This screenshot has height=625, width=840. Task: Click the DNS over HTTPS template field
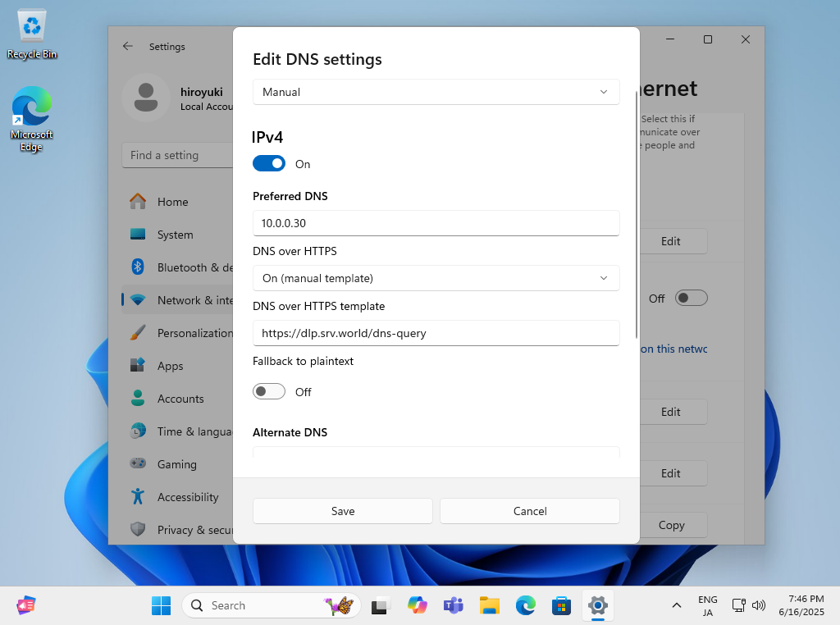pyautogui.click(x=436, y=333)
